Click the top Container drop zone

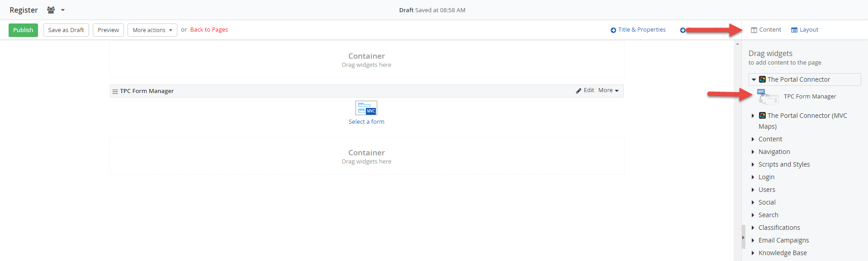[366, 60]
